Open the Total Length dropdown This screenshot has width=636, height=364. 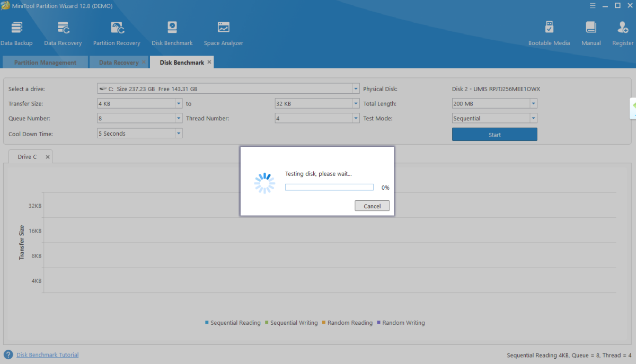(533, 104)
